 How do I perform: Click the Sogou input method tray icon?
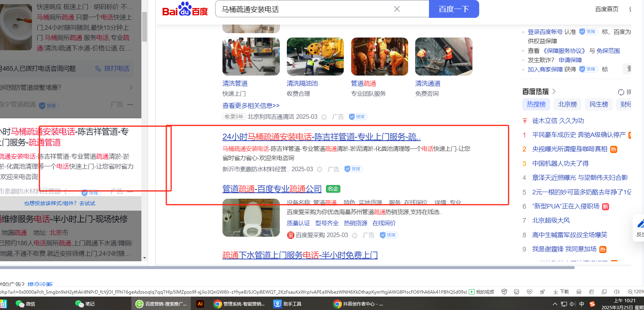click(592, 304)
